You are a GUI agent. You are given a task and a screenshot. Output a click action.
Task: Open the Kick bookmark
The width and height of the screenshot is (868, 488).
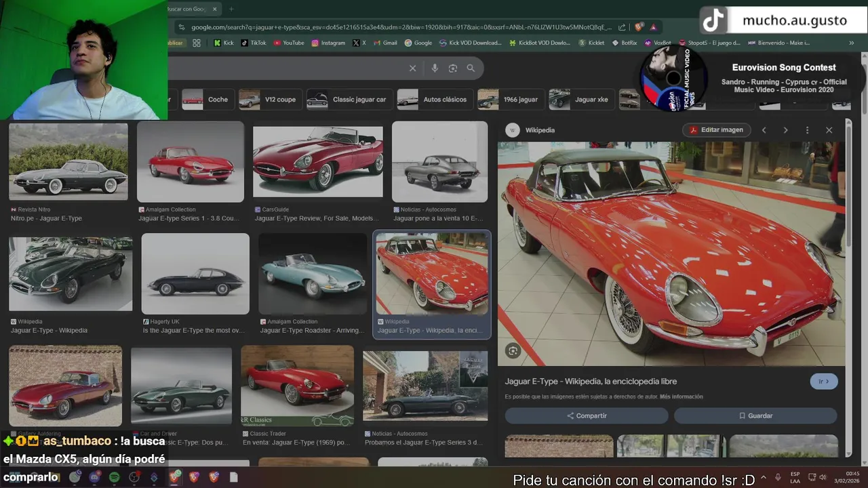[224, 43]
